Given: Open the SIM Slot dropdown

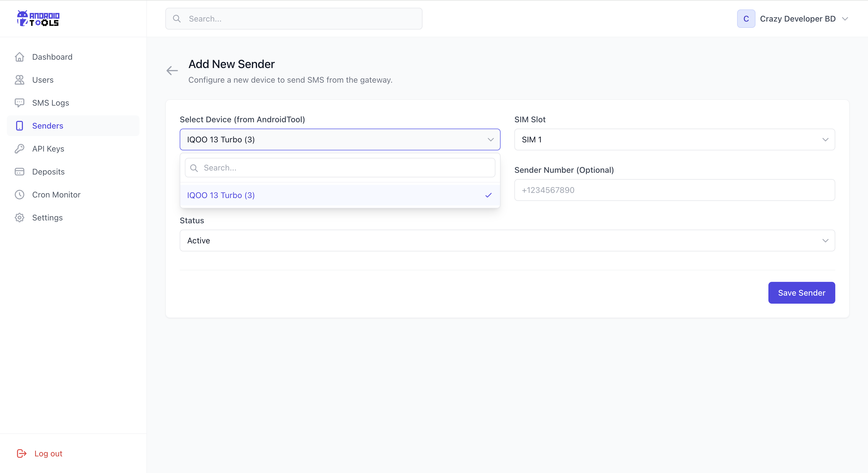Looking at the screenshot, I should point(675,139).
